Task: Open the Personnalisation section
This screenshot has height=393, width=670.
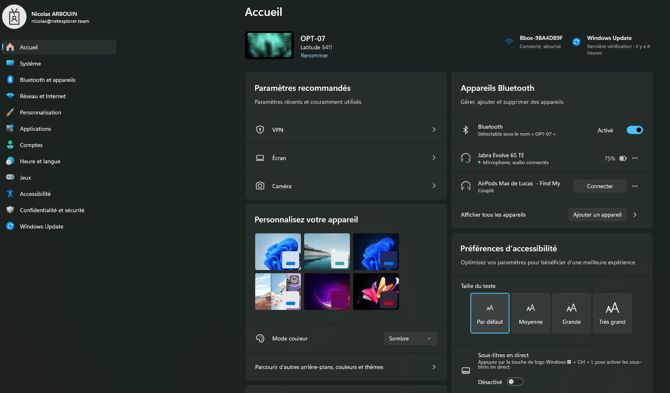Action: pos(59,112)
